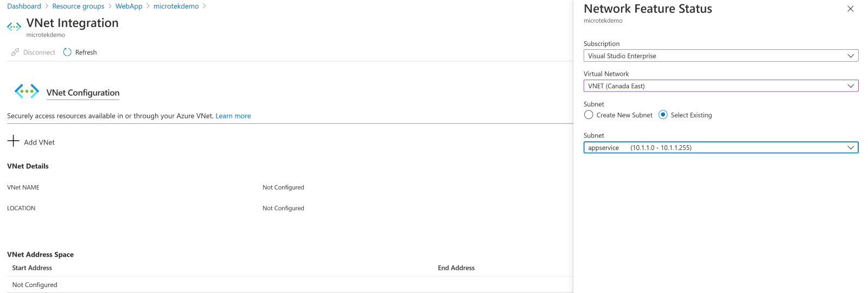The image size is (868, 293).
Task: Open the Subscription dropdown
Action: click(x=720, y=56)
